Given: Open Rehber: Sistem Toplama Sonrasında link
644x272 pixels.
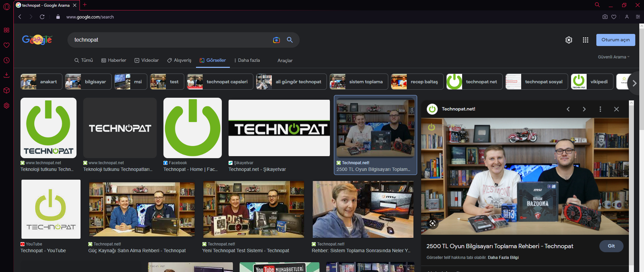Looking at the screenshot, I should click(x=361, y=251).
